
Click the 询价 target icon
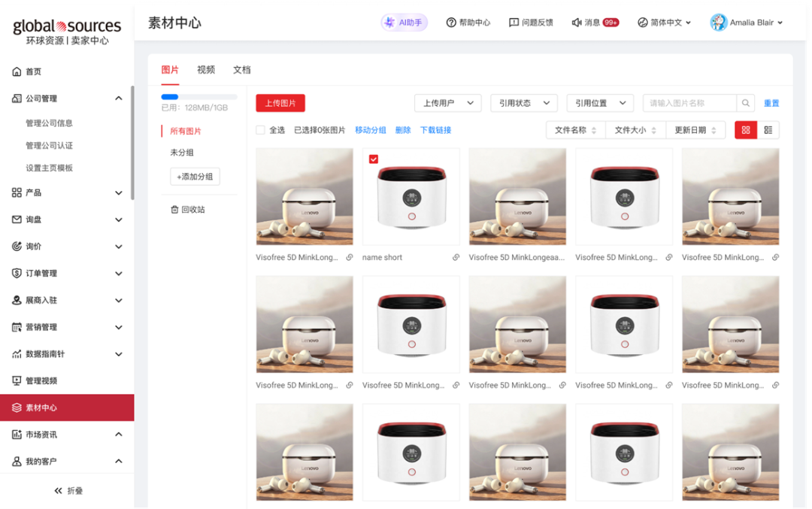coord(17,247)
